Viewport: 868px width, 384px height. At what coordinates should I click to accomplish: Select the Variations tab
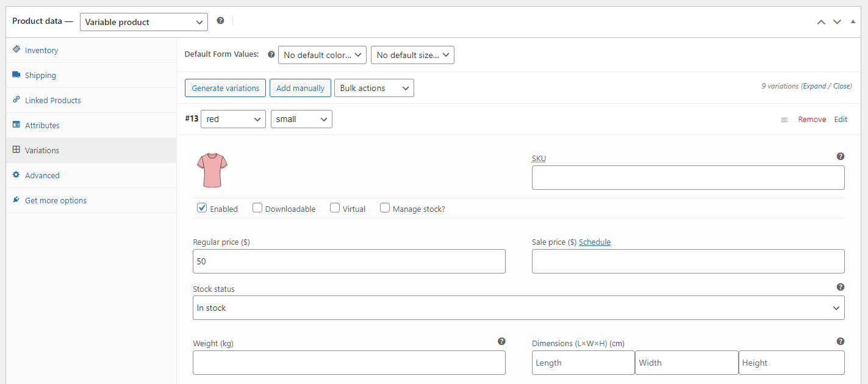91,150
